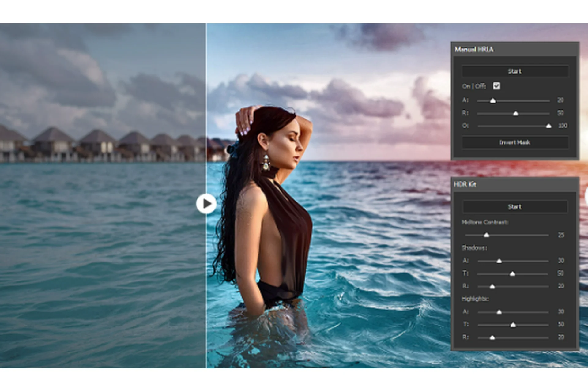Click the Shadows A slider handle

pyautogui.click(x=499, y=261)
